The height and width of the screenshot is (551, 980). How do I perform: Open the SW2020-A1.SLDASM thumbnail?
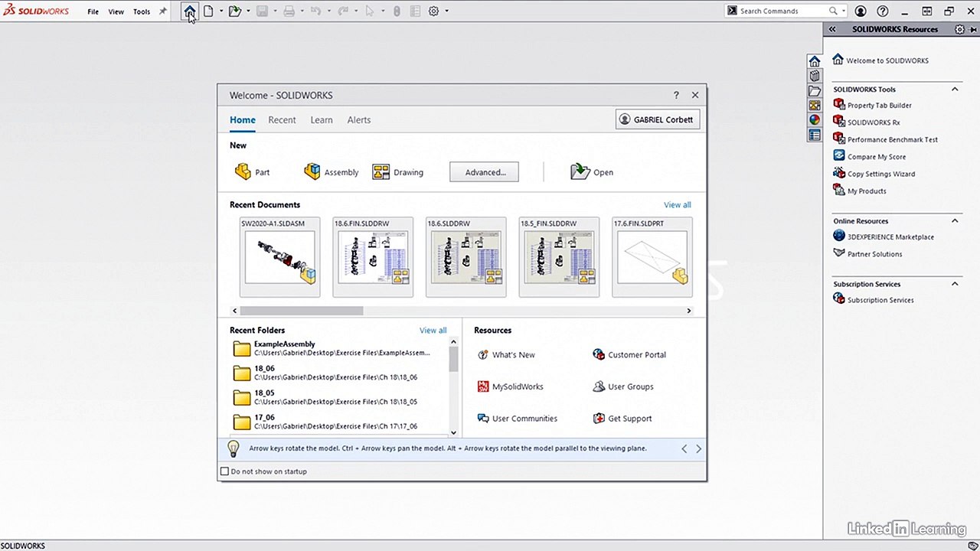click(x=279, y=257)
